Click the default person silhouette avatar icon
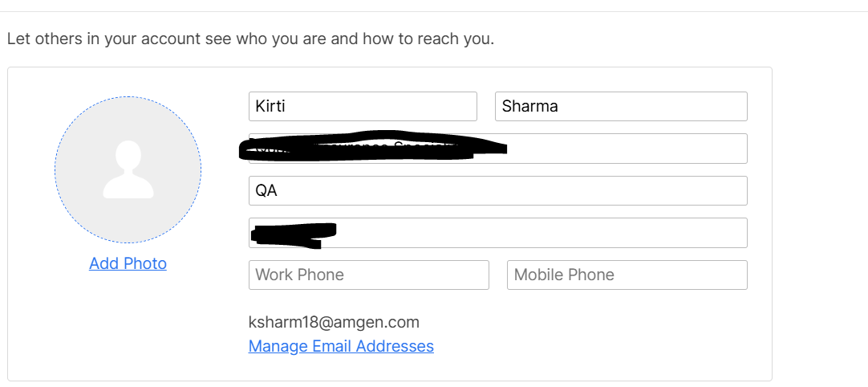Image resolution: width=868 pixels, height=387 pixels. pos(128,169)
